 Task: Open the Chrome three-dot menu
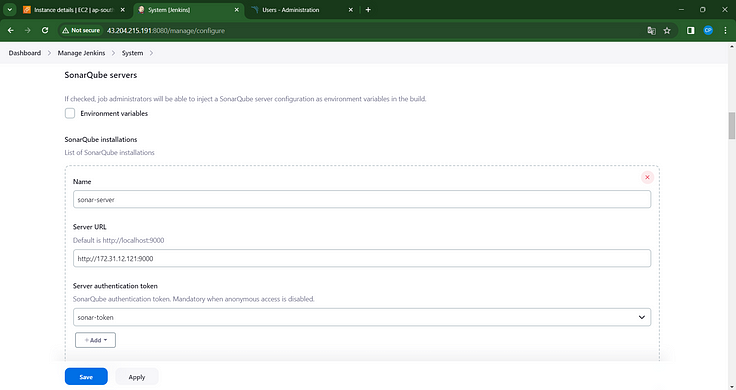725,31
